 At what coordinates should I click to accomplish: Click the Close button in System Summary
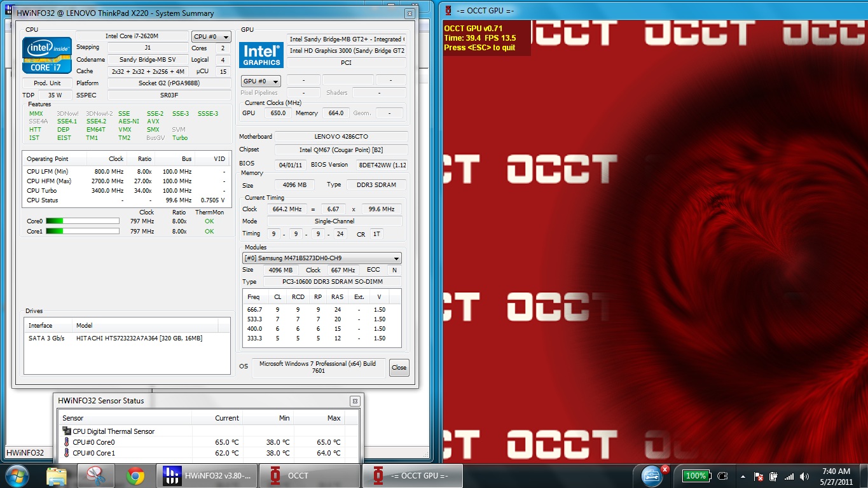click(399, 367)
